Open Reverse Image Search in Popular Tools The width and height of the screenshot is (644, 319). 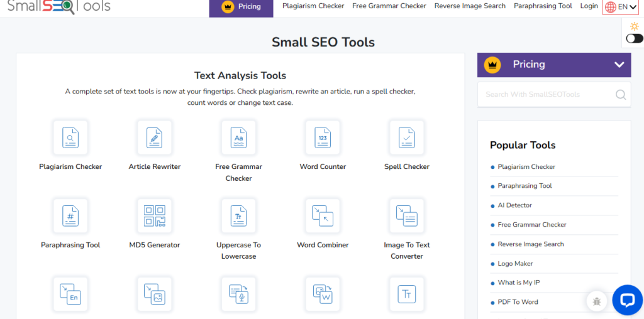coord(531,244)
